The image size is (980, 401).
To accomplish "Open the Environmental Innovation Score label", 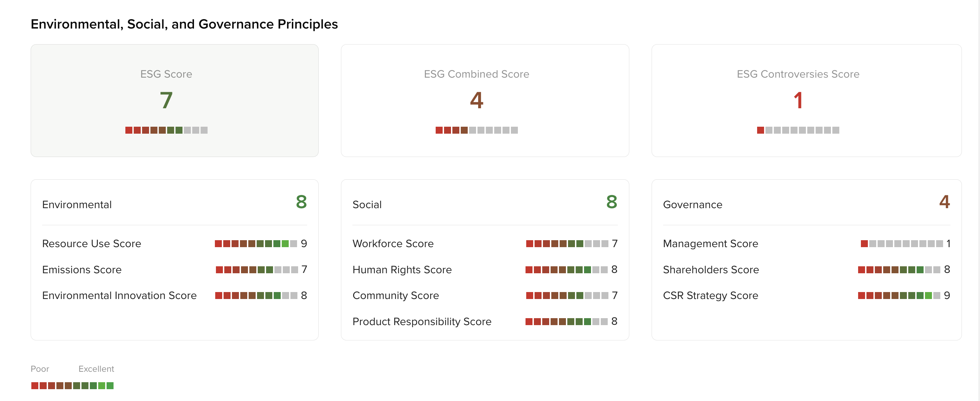I will coord(119,295).
